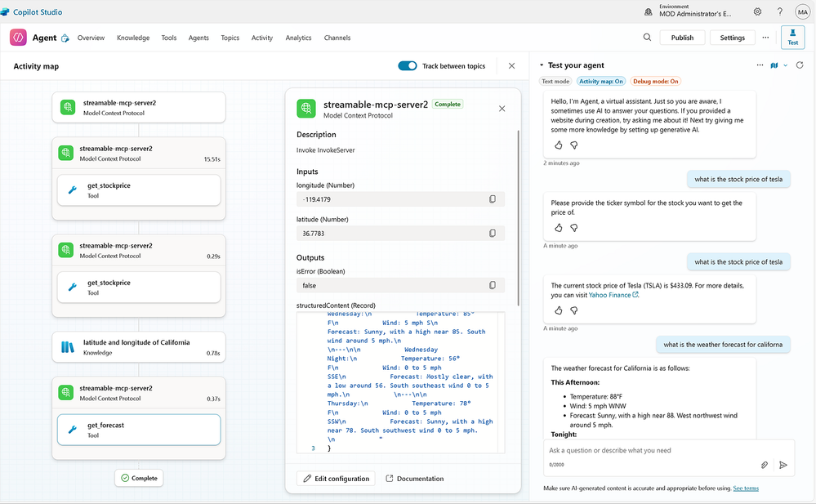Close the streamable-mcp-server2 details panel
This screenshot has height=504, width=816.
[502, 109]
